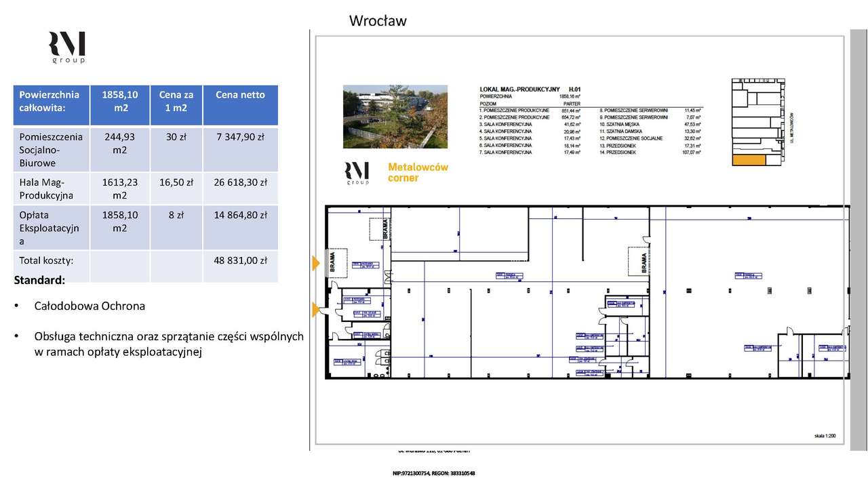Viewport: 868px width, 488px height.
Task: Select the "Cena netto" column header
Action: point(240,105)
